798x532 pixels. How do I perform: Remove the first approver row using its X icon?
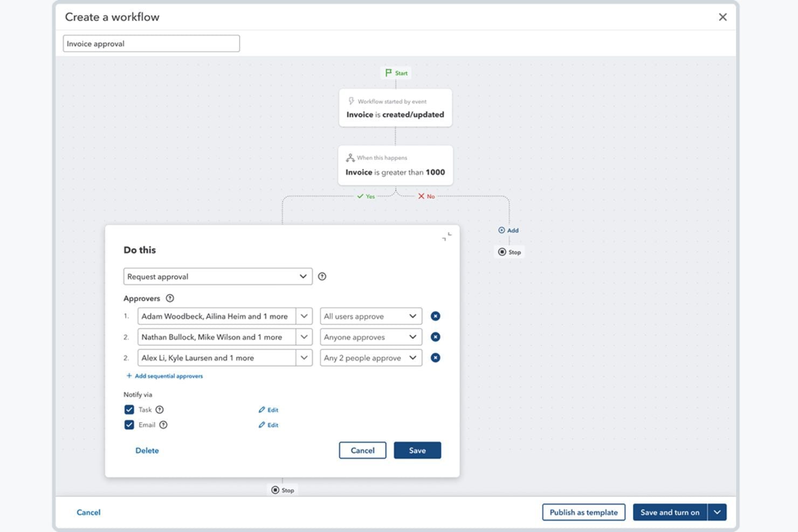click(x=435, y=316)
